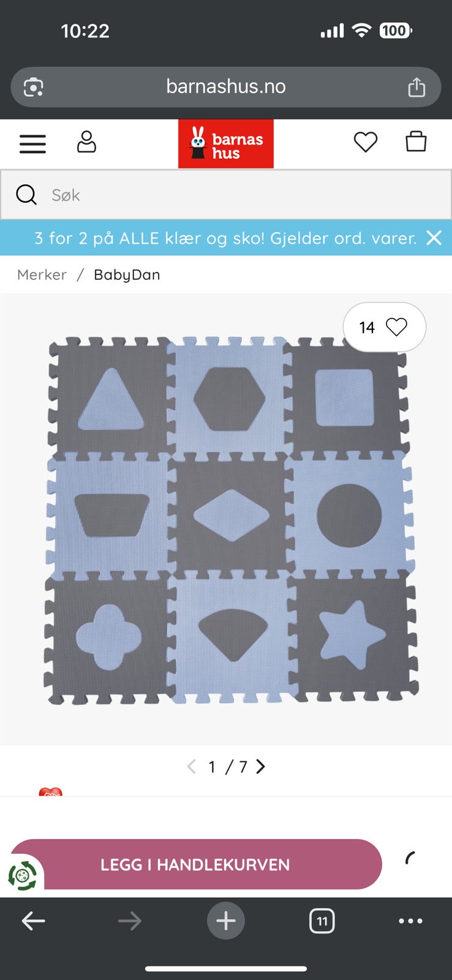Go to the barnas hus home logo

click(x=226, y=144)
